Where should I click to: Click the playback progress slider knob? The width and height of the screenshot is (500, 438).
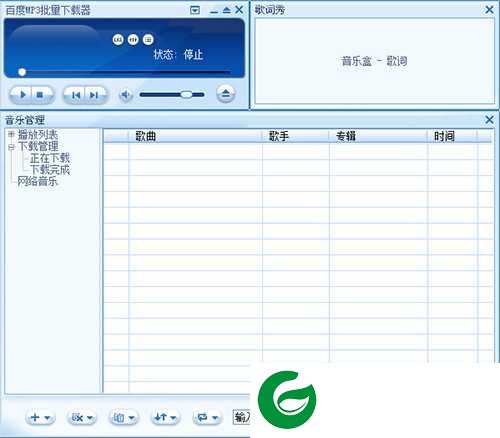tap(22, 72)
